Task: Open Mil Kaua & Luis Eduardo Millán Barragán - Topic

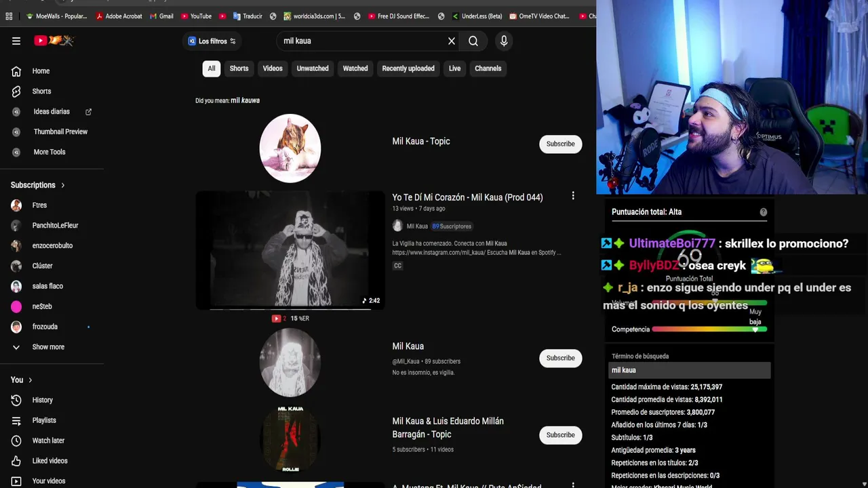Action: (448, 428)
